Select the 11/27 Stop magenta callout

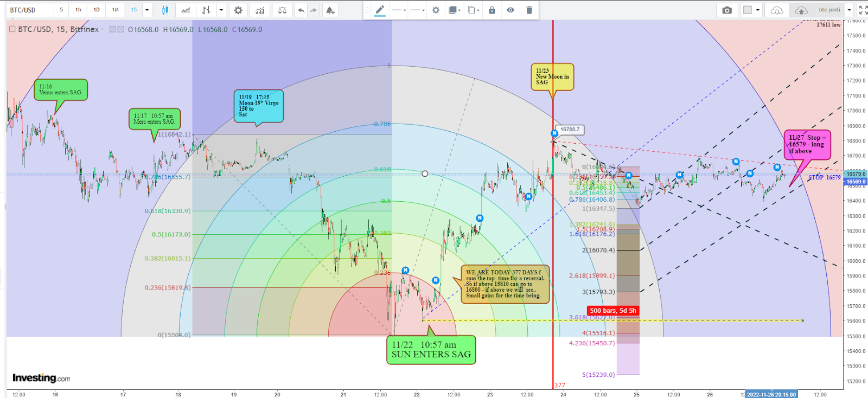pos(807,145)
